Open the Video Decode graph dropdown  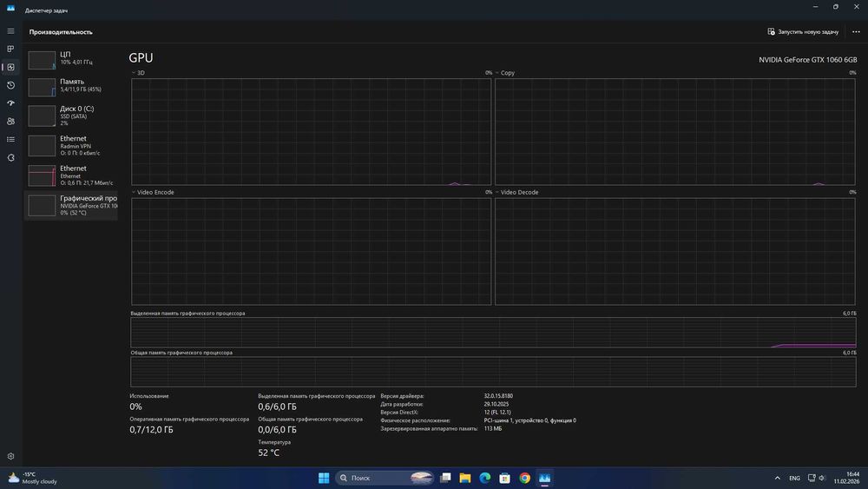[x=516, y=192]
